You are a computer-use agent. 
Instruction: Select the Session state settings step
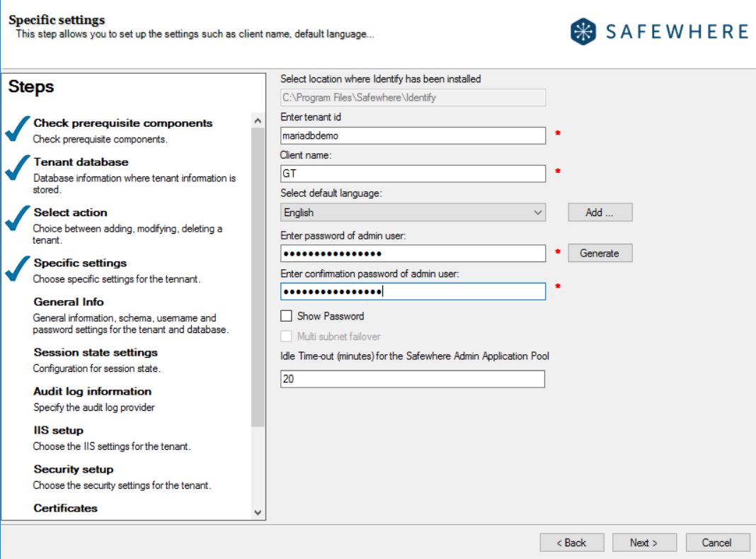click(x=96, y=352)
